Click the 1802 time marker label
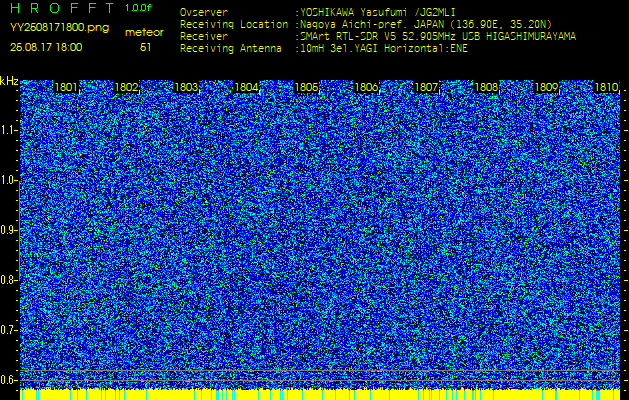Image resolution: width=629 pixels, height=400 pixels. (126, 87)
